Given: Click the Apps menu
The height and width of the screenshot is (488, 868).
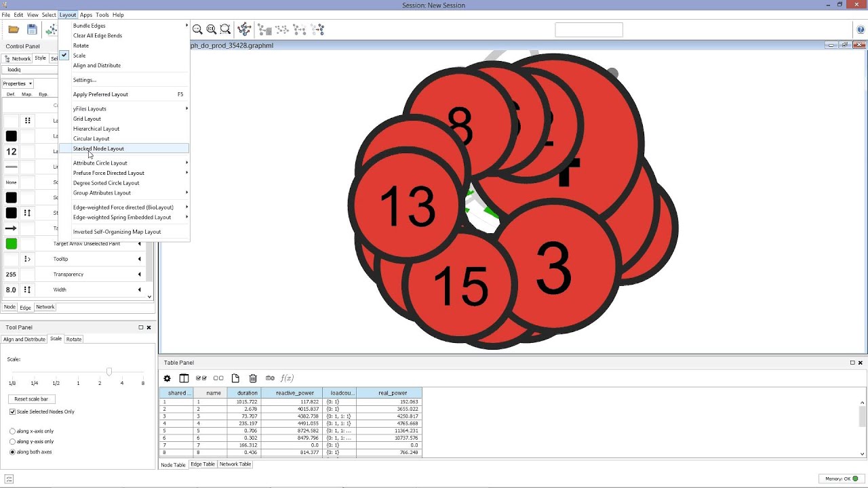Looking at the screenshot, I should click(x=86, y=15).
